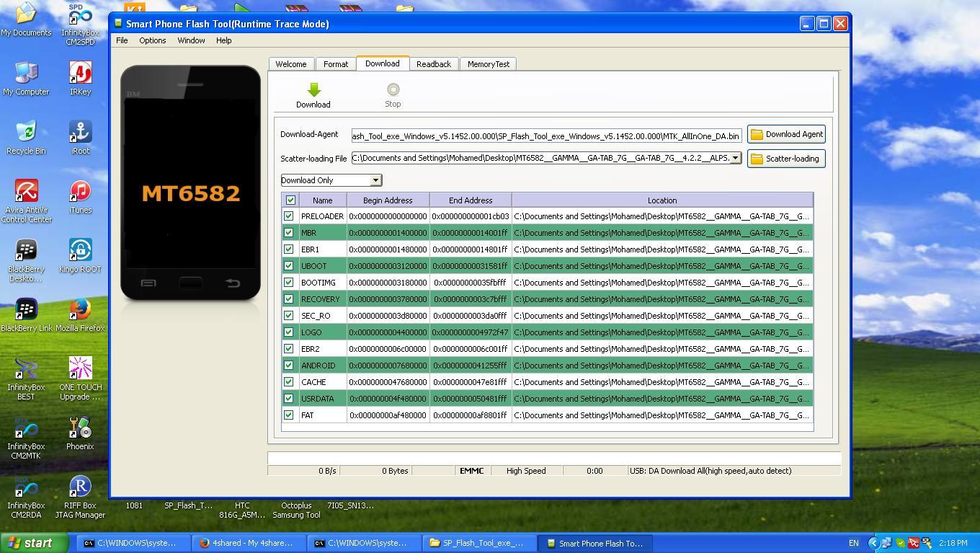Open Recycle Bin desktop icon

point(27,138)
